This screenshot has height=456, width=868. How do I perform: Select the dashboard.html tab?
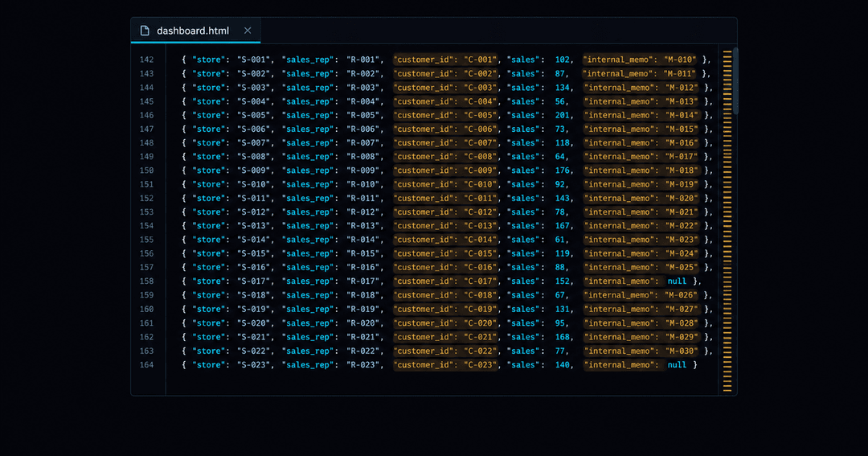click(195, 31)
